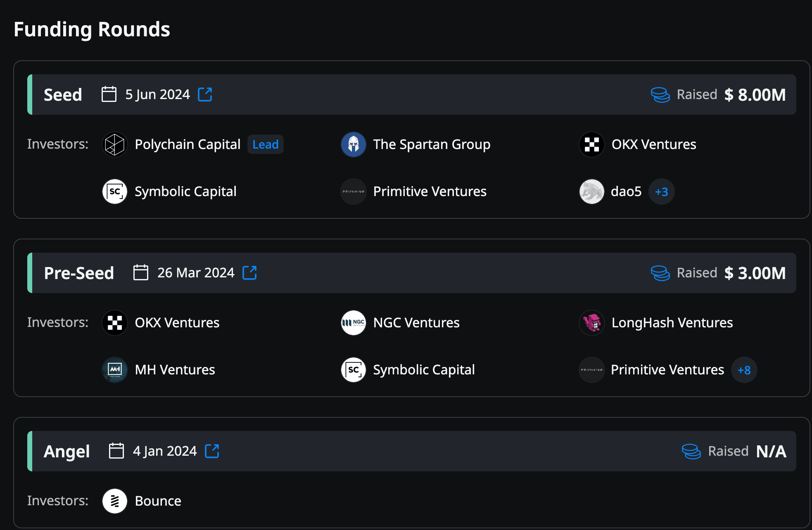Open Primitive Ventures link in Pre-Seed round
Viewport: 812px width, 530px height.
(667, 370)
